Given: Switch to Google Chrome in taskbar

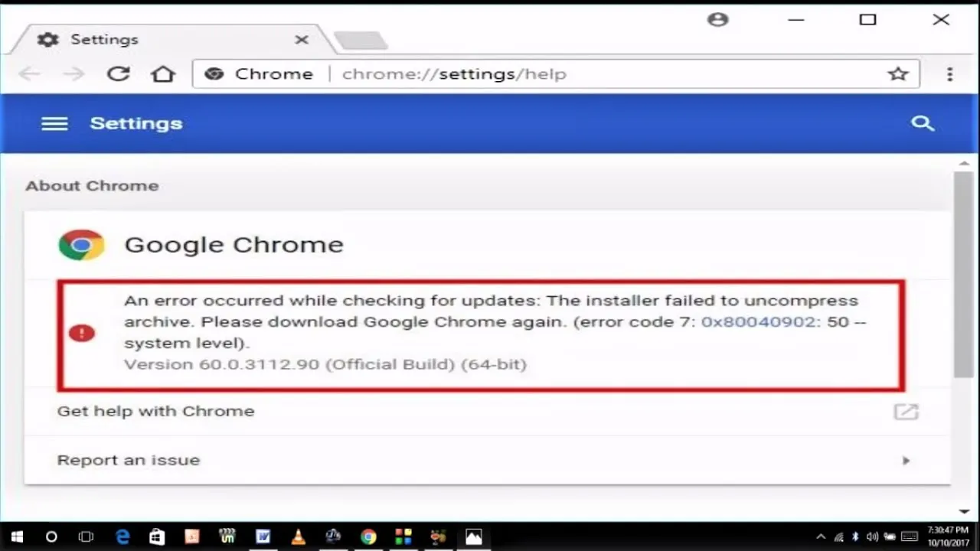Looking at the screenshot, I should click(368, 537).
